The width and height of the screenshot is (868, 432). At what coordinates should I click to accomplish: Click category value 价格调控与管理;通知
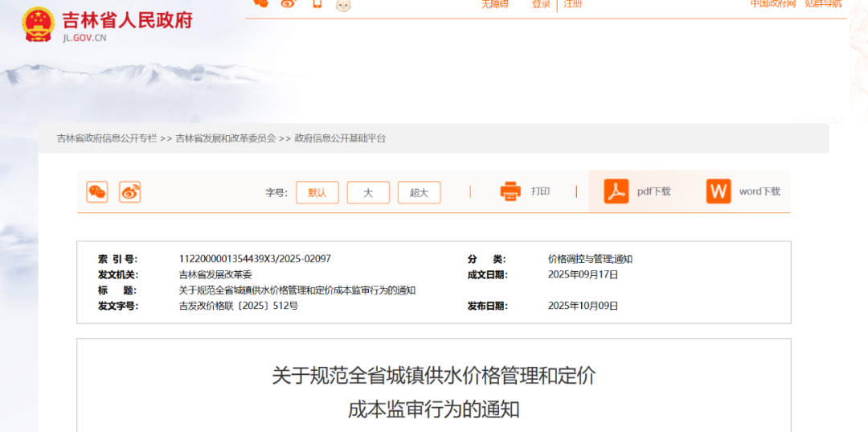pos(590,259)
